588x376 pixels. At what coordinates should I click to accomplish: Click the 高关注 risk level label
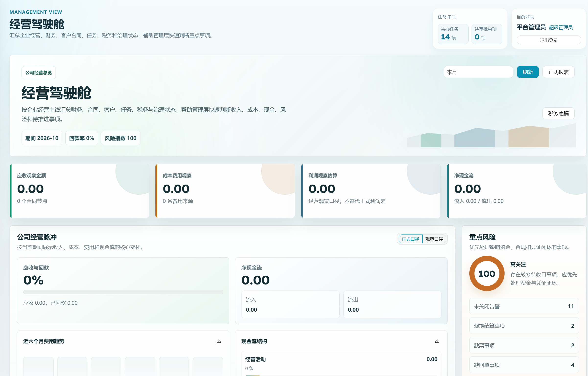[518, 264]
